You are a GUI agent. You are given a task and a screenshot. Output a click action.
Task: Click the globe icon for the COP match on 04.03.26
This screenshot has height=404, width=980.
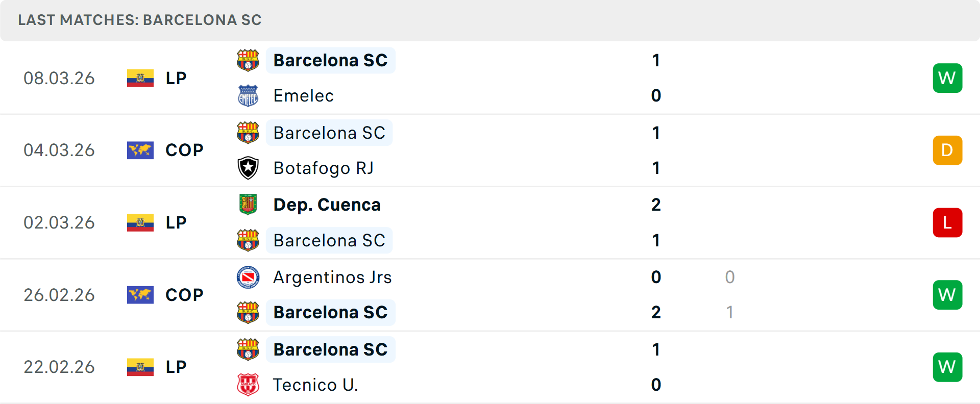[140, 150]
